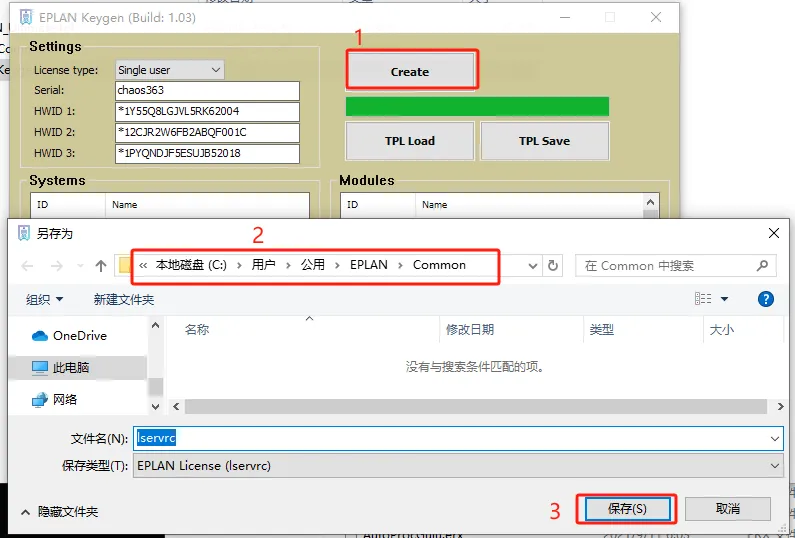Image resolution: width=795 pixels, height=538 pixels.
Task: Click the HWID 1 input field
Action: click(207, 112)
